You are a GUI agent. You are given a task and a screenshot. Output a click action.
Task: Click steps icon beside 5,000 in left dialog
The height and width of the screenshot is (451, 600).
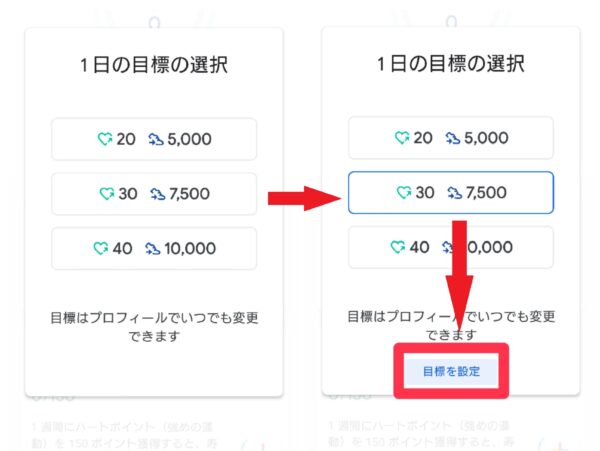[x=156, y=139]
